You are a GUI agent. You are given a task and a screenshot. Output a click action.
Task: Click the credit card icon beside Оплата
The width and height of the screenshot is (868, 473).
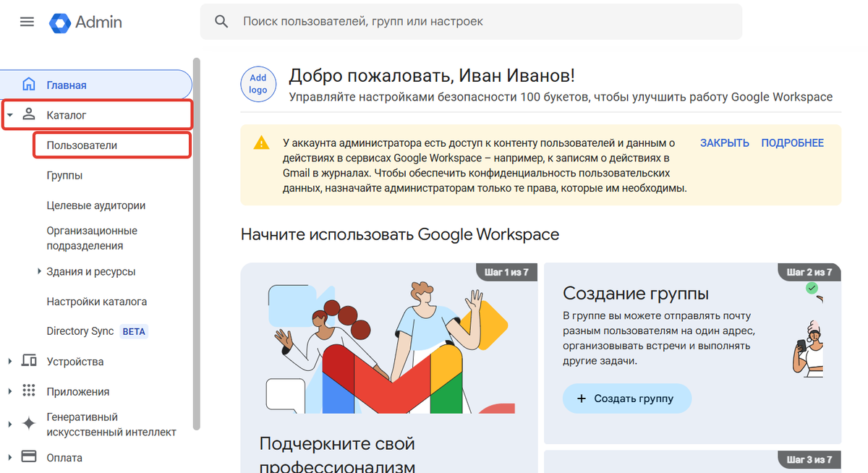tap(29, 457)
